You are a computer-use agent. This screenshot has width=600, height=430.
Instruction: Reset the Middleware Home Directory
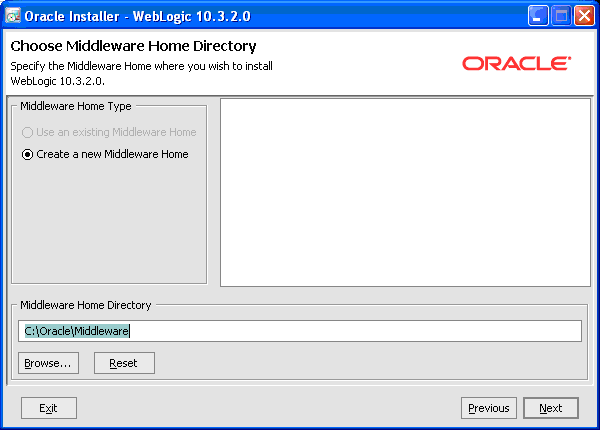(x=124, y=363)
